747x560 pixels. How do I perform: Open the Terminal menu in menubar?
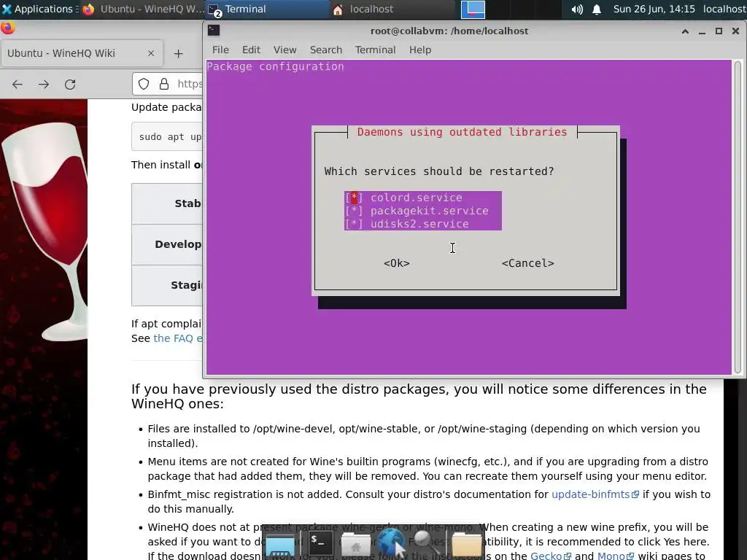coord(376,50)
